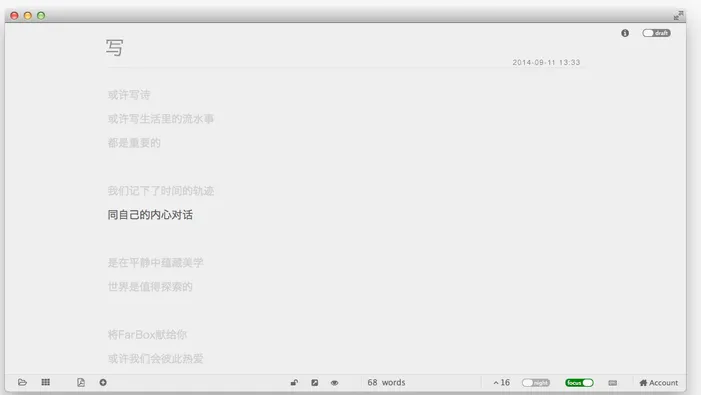Click the line 将FarBox献给你

147,335
